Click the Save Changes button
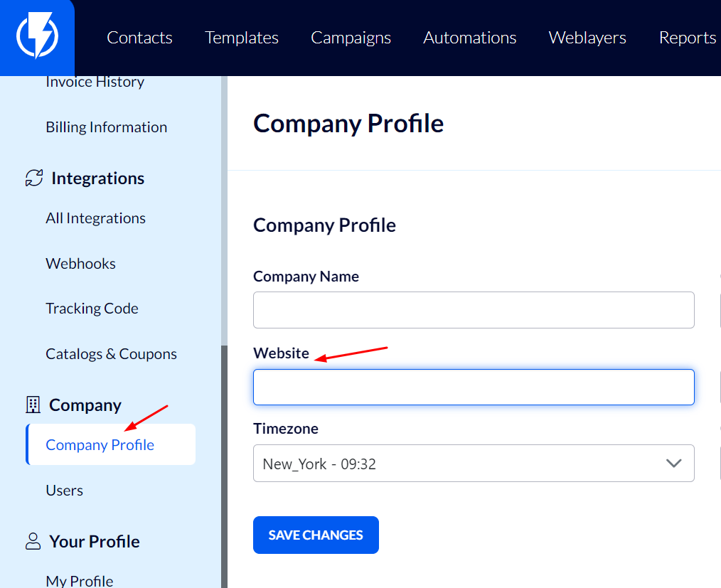 (316, 535)
